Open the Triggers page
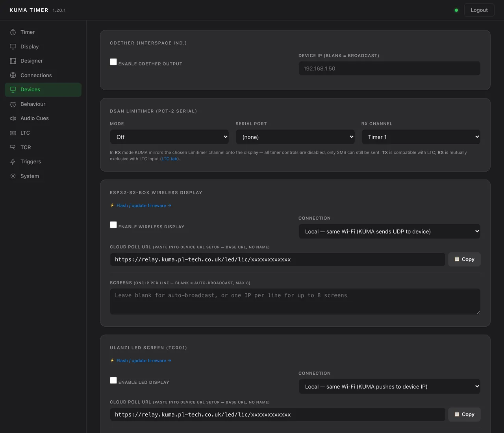Image resolution: width=504 pixels, height=433 pixels. [x=43, y=162]
